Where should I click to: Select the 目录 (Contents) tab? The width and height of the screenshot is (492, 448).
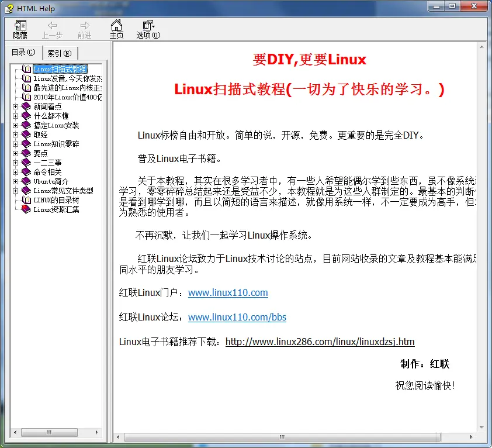[23, 52]
